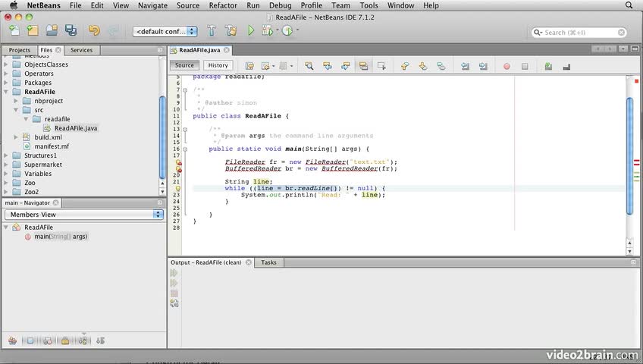The height and width of the screenshot is (364, 643).
Task: Toggle Show Fields filter in Navigator
Action: click(x=30, y=340)
